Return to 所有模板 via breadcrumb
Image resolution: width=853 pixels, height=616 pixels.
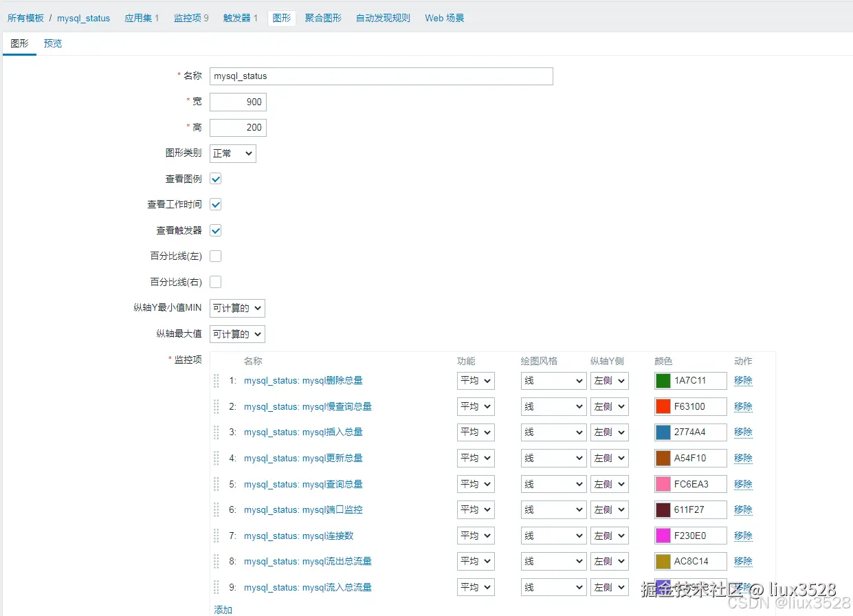[x=25, y=18]
